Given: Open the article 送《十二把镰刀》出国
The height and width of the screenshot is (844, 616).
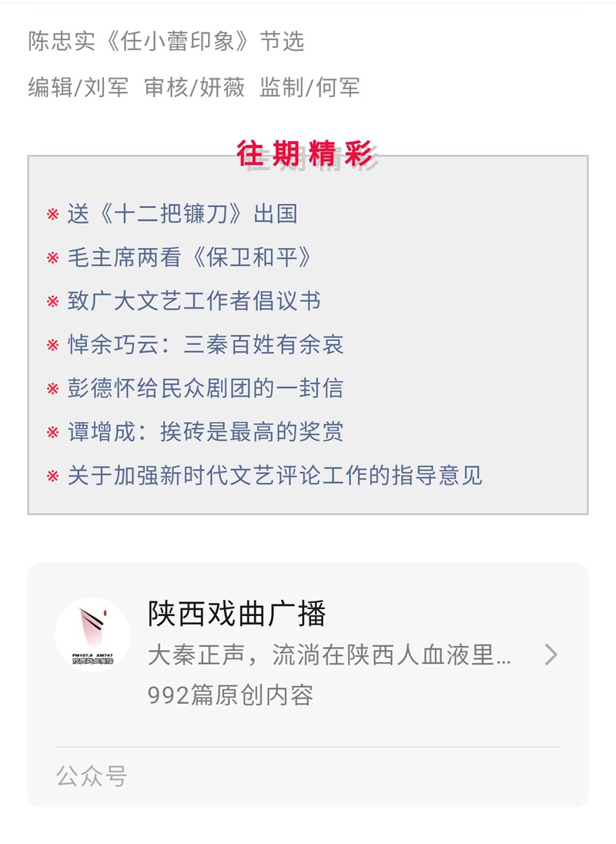Looking at the screenshot, I should (182, 213).
